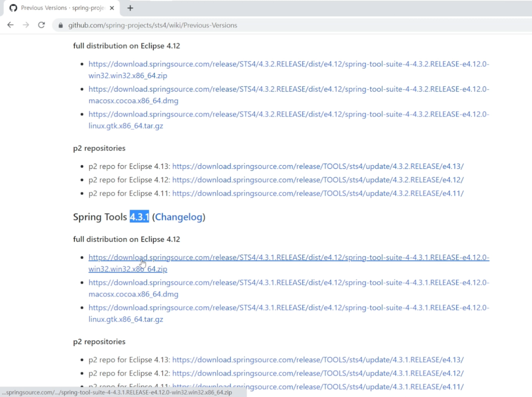Download 4.3.1 win32.win32.x86_64.zip distribution
This screenshot has height=397, width=532.
click(x=289, y=263)
